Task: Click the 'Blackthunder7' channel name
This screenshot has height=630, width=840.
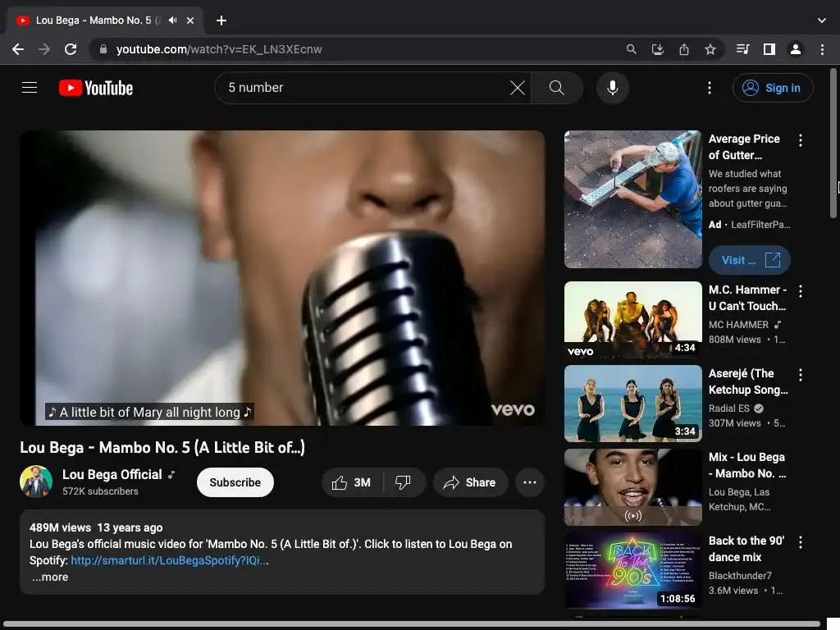Action: [x=740, y=575]
